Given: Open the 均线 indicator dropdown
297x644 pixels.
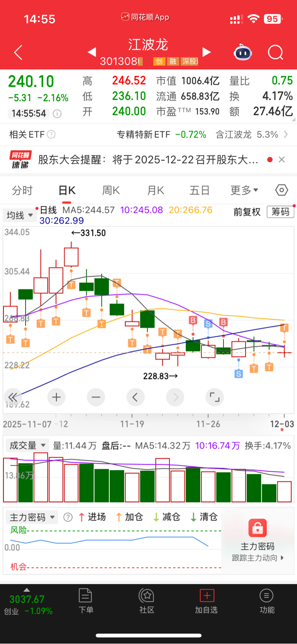Looking at the screenshot, I should [19, 215].
